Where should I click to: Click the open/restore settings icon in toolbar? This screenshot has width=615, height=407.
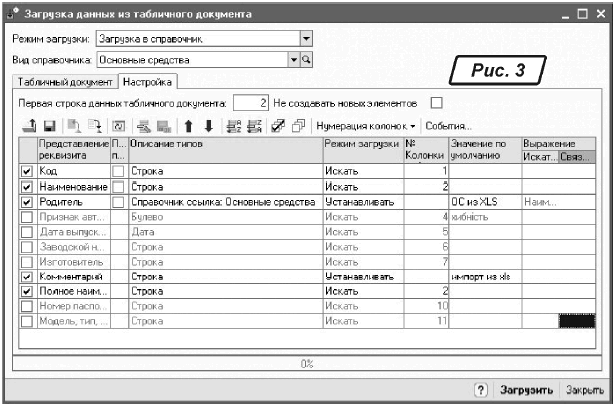click(x=28, y=127)
